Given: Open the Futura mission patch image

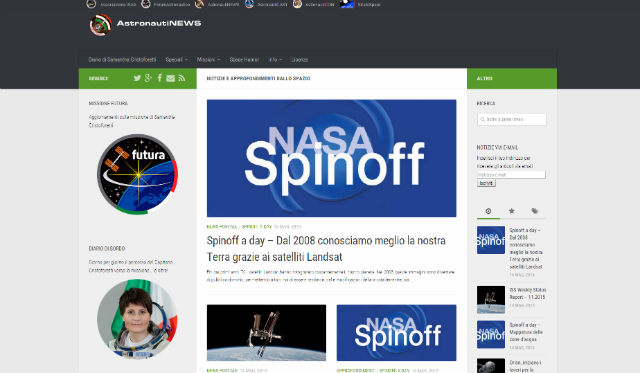Looking at the screenshot, I should pyautogui.click(x=138, y=174).
